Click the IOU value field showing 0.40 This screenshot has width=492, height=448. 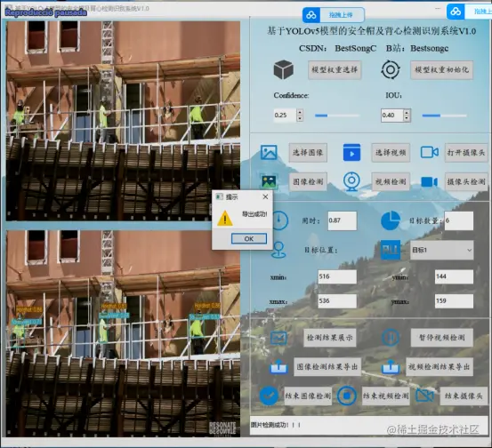(391, 115)
